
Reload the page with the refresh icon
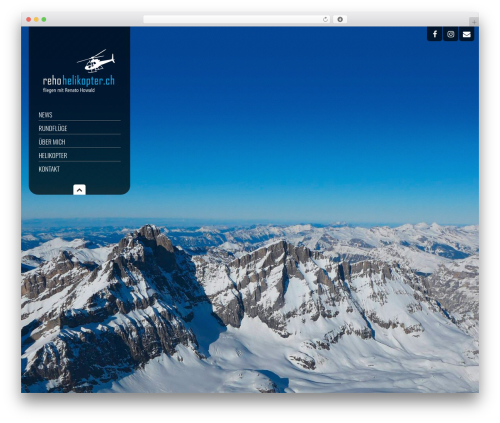point(325,19)
